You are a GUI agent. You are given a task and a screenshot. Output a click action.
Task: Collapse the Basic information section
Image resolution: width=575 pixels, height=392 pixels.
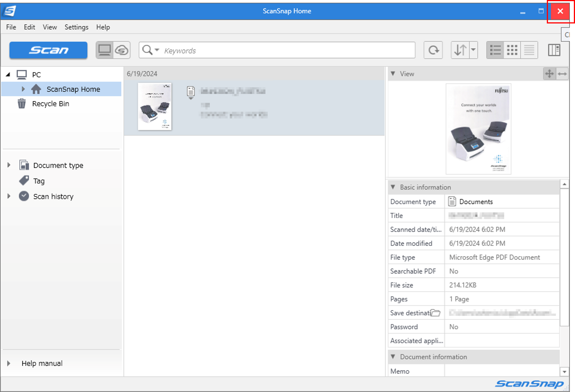[393, 187]
